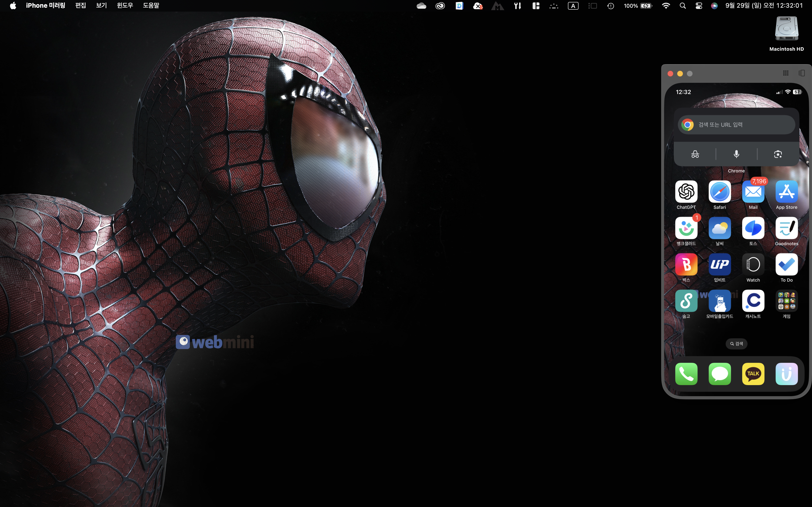Click the Chrome search or URL field
This screenshot has height=507, width=812.
coord(736,125)
